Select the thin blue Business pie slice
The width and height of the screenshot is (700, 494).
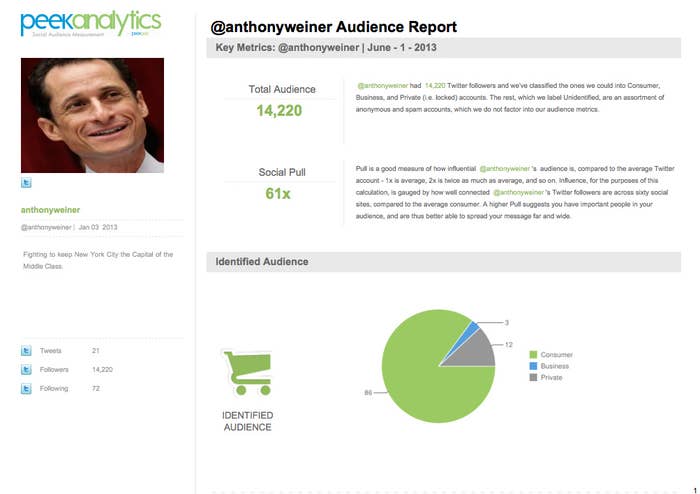click(471, 329)
